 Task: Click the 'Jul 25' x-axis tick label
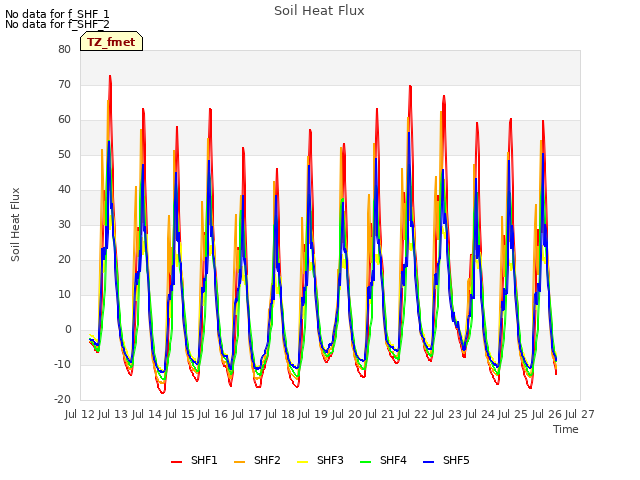(x=513, y=414)
